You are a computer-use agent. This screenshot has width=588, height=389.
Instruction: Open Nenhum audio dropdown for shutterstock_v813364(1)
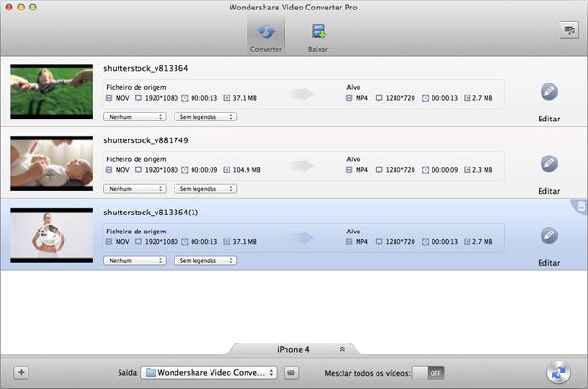pos(135,260)
